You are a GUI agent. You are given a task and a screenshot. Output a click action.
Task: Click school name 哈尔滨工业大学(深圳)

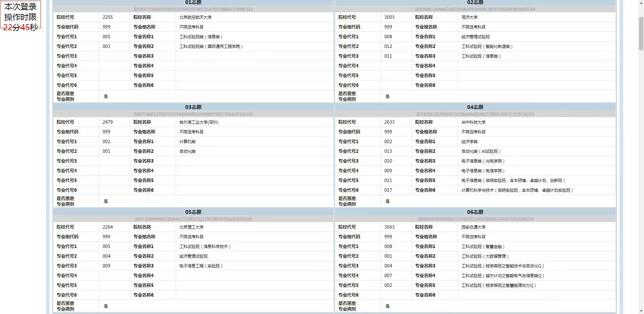click(199, 122)
